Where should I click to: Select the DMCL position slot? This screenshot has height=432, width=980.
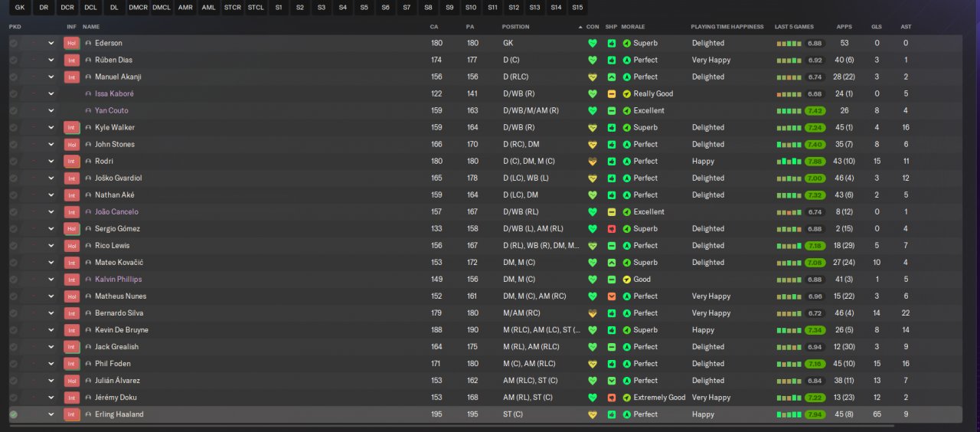click(x=162, y=8)
